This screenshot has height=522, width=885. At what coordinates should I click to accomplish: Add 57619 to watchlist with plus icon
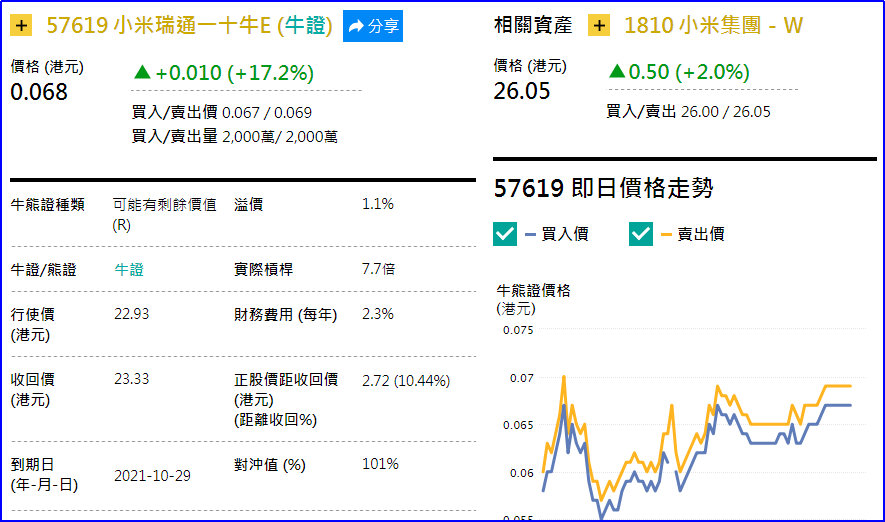pyautogui.click(x=21, y=26)
